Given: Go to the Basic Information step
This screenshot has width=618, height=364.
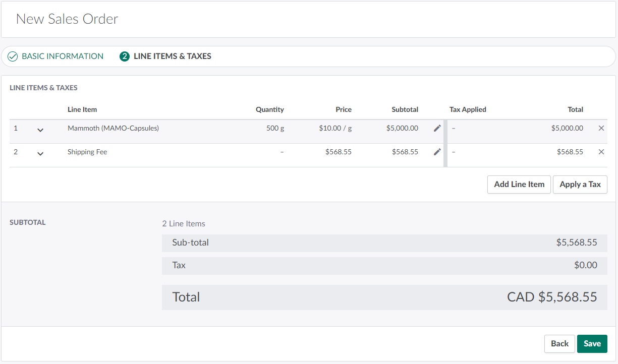Looking at the screenshot, I should [62, 56].
